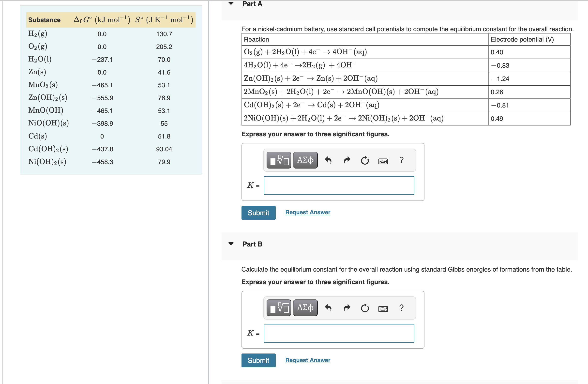Open Greek symbols menu in Part B

pos(305,308)
